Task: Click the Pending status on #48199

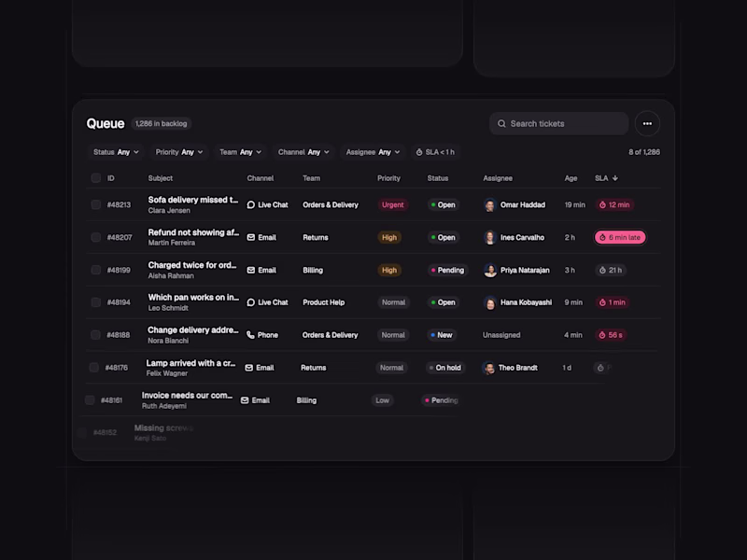Action: click(447, 270)
